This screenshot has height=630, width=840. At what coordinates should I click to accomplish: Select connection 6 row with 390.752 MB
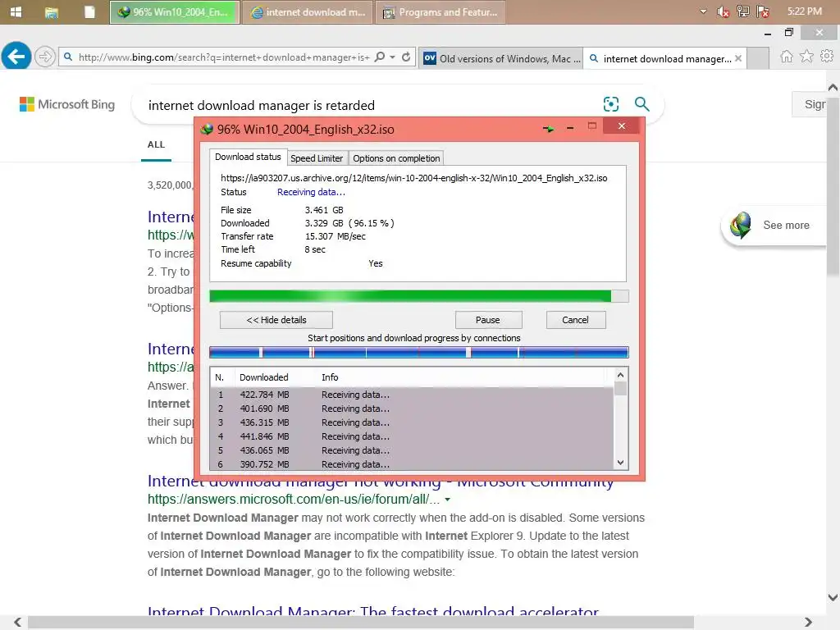412,464
